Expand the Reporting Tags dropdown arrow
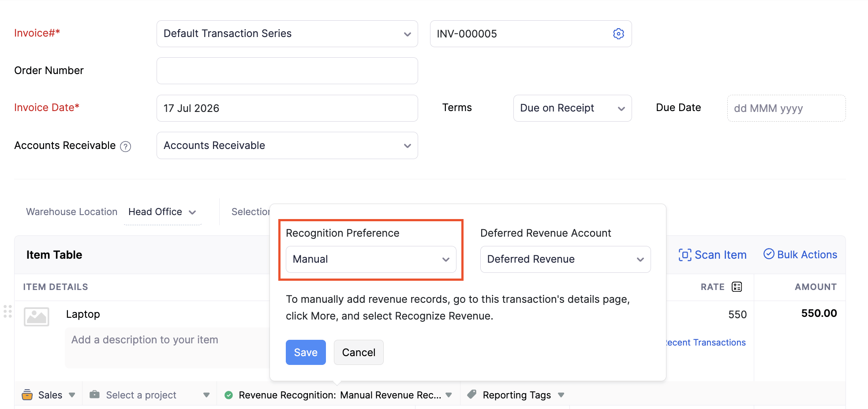This screenshot has height=409, width=868. [561, 395]
